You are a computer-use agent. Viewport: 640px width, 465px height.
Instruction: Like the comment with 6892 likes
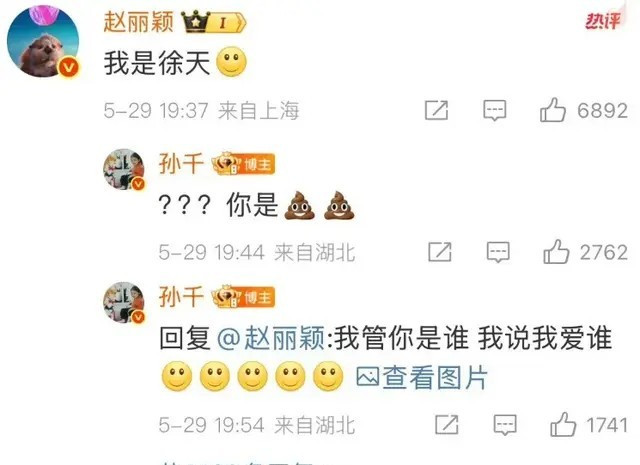(x=553, y=110)
